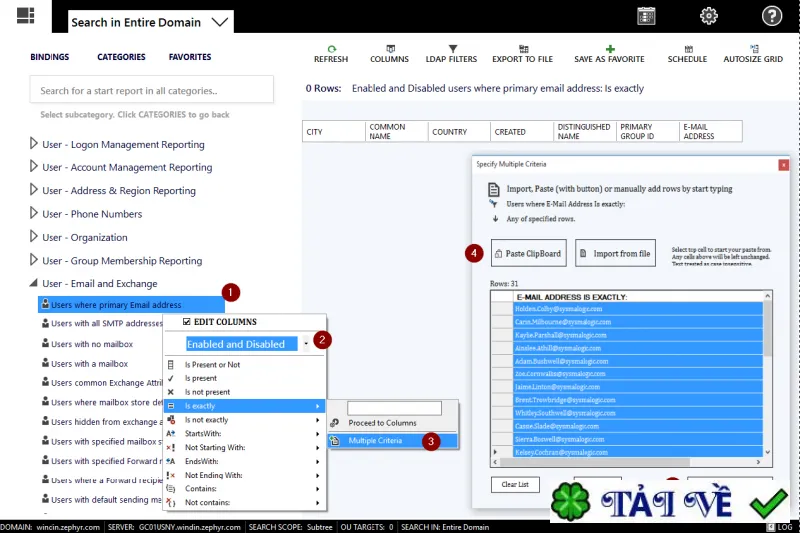Click the start report search field
Screen dimensions: 800x533
(x=152, y=90)
